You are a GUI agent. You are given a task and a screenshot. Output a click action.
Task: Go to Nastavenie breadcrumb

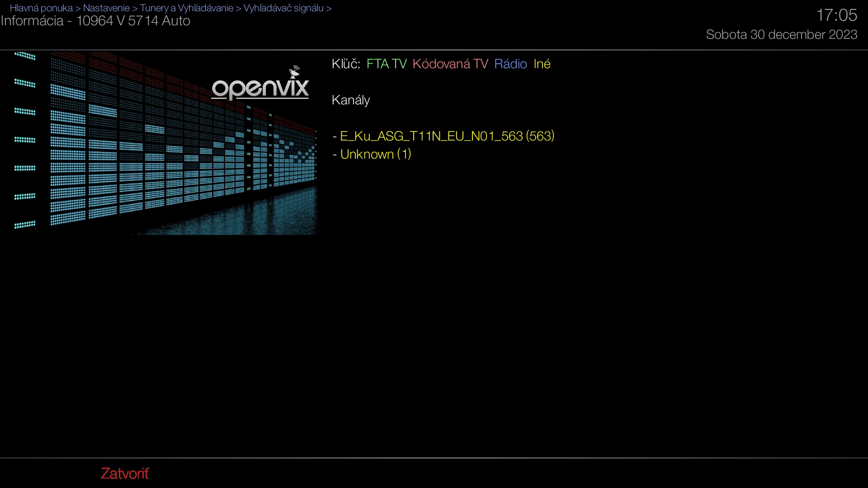coord(106,8)
